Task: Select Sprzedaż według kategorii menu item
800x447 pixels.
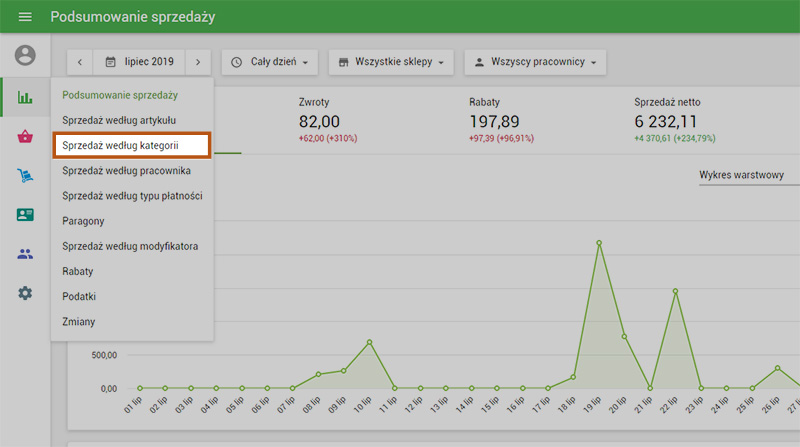Action: point(131,145)
